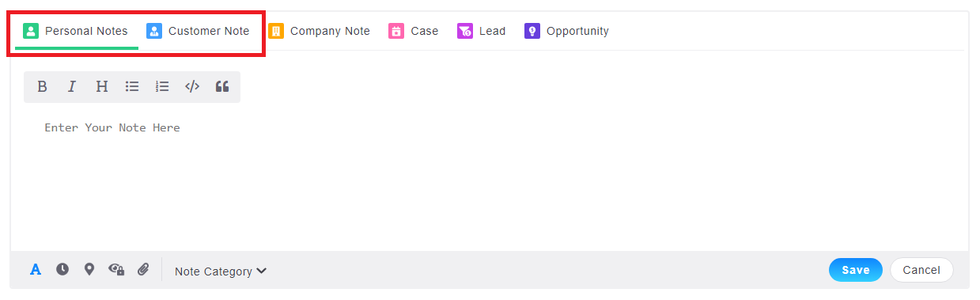Insert a block quote

click(222, 87)
